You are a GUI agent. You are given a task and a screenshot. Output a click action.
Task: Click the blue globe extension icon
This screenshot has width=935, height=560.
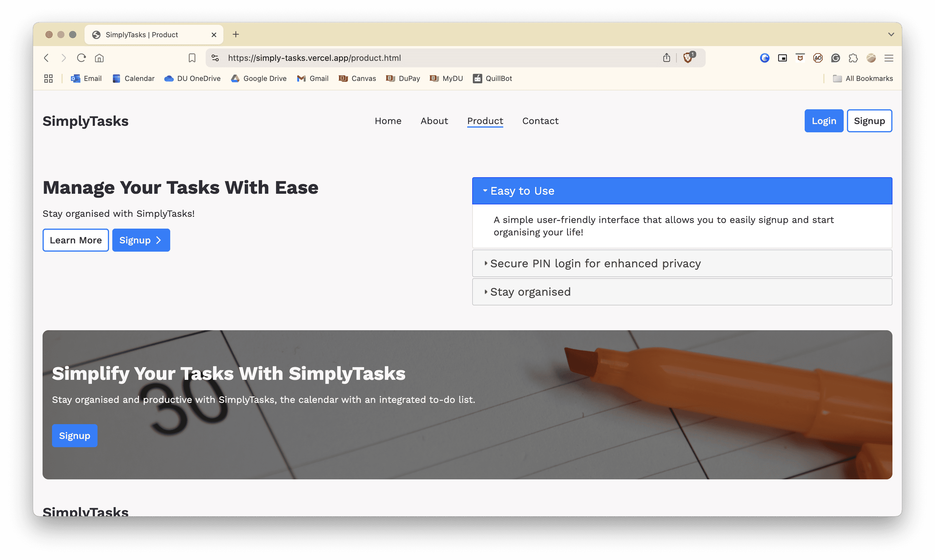(x=764, y=58)
